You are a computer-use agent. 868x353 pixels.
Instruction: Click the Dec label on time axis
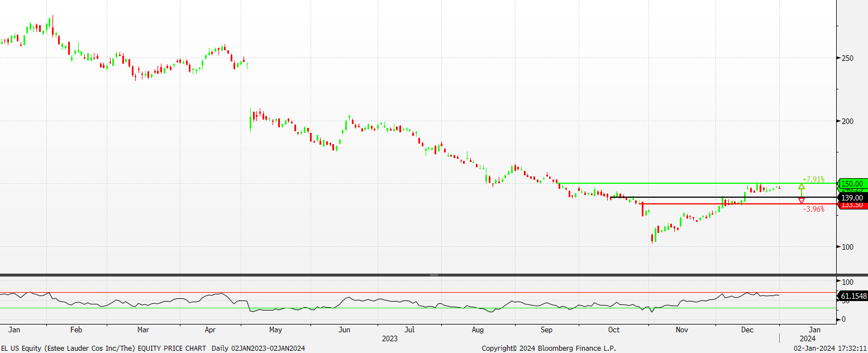pos(748,330)
